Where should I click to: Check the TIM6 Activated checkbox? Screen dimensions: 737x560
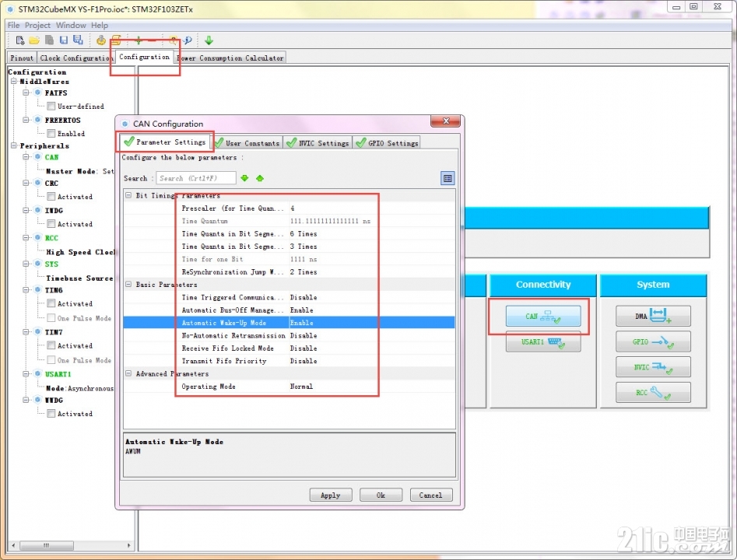pyautogui.click(x=51, y=303)
